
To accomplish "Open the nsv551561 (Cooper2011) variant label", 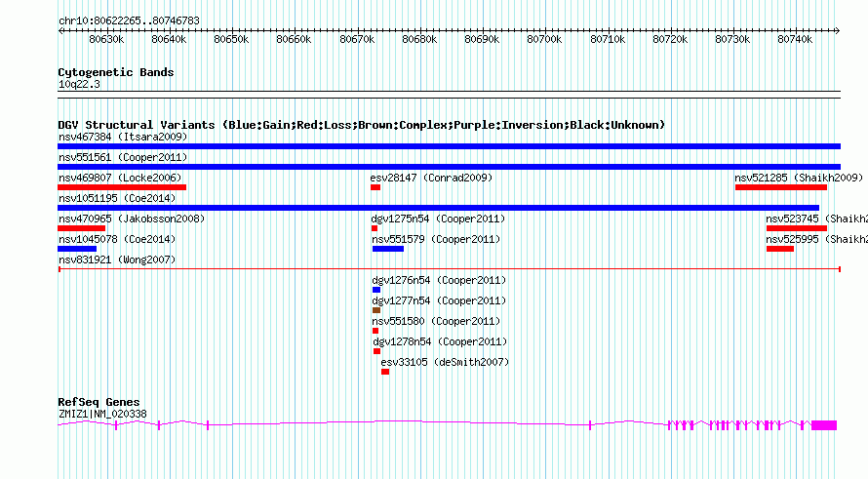I will pos(123,157).
